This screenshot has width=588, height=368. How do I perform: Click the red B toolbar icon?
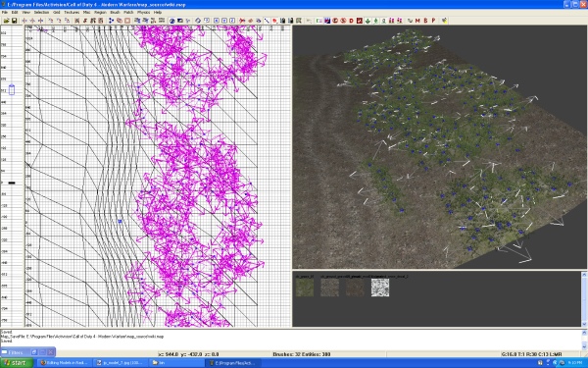tap(425, 21)
